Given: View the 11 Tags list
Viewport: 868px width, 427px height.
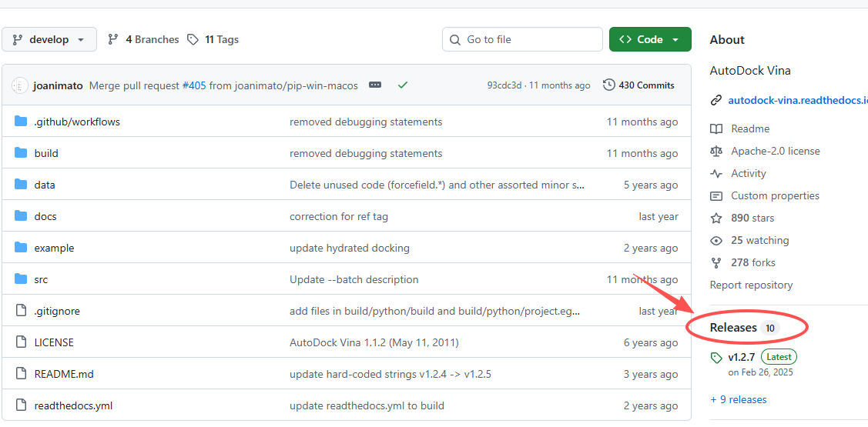Looking at the screenshot, I should (x=213, y=39).
